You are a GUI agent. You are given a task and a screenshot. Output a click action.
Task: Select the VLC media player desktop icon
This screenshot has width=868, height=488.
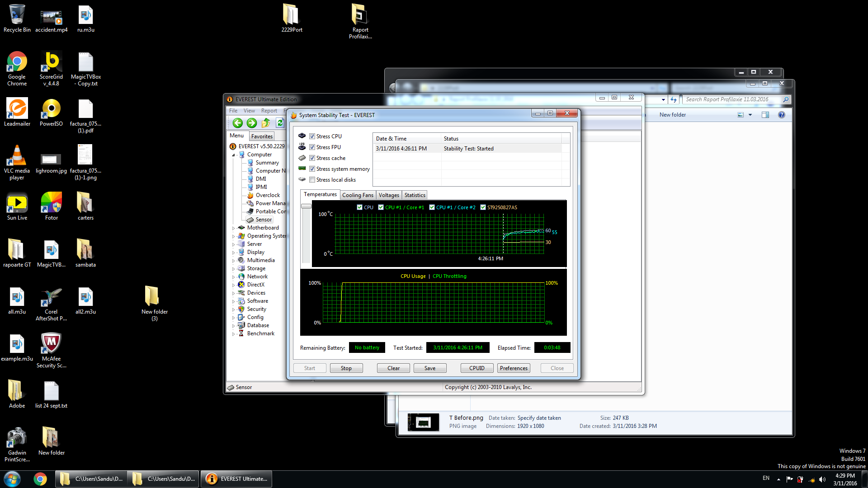coord(17,163)
